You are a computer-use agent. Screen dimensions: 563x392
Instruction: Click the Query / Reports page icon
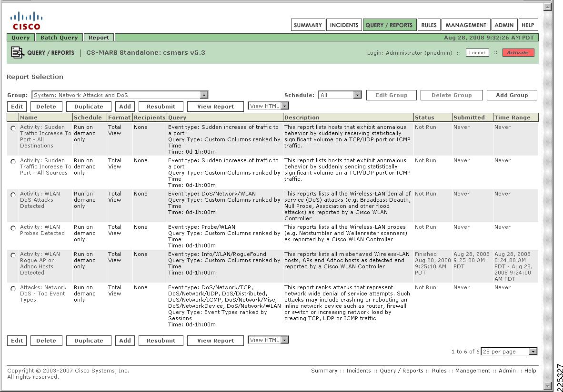(17, 52)
